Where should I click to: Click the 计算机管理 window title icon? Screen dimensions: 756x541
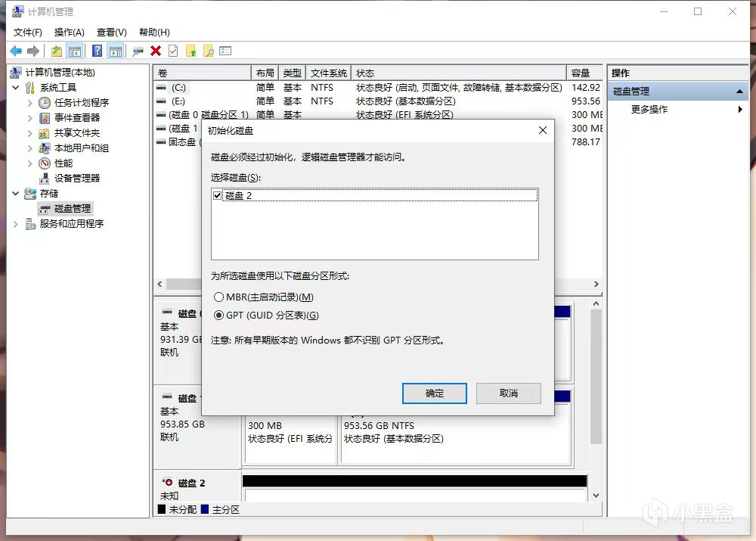coord(18,11)
